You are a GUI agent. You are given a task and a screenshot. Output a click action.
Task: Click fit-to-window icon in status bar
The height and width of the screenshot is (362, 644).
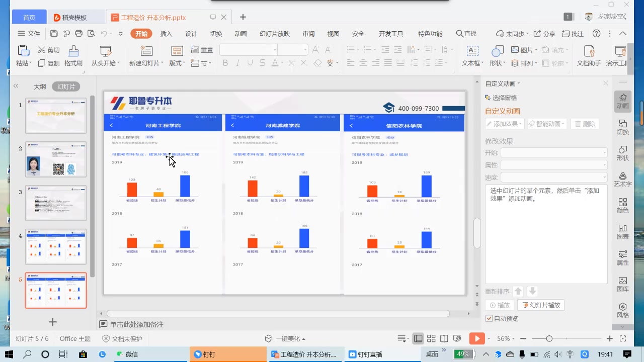(x=623, y=339)
